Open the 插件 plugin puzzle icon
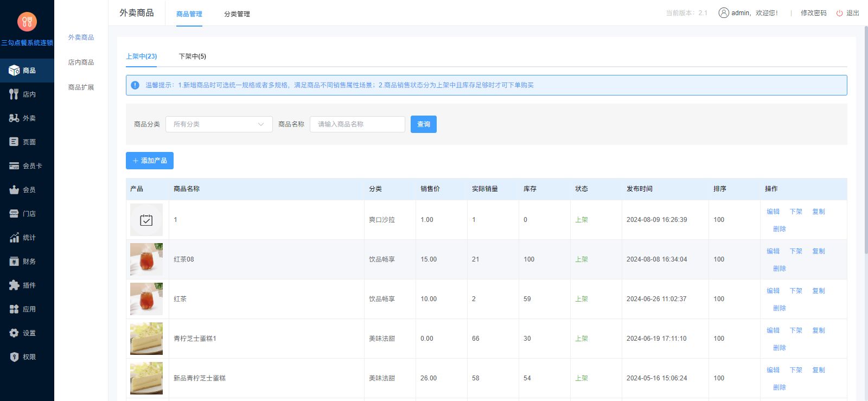 click(x=14, y=285)
